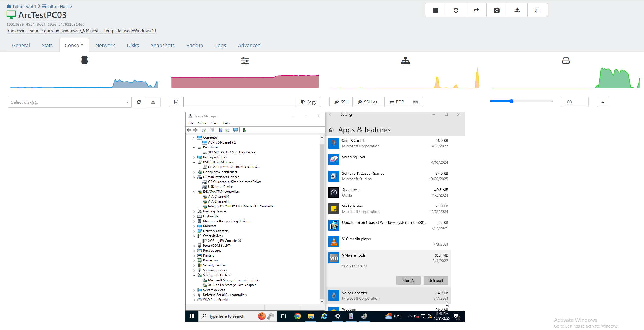The width and height of the screenshot is (644, 330).
Task: Click Uninstall for VMware Tools
Action: pyautogui.click(x=436, y=281)
